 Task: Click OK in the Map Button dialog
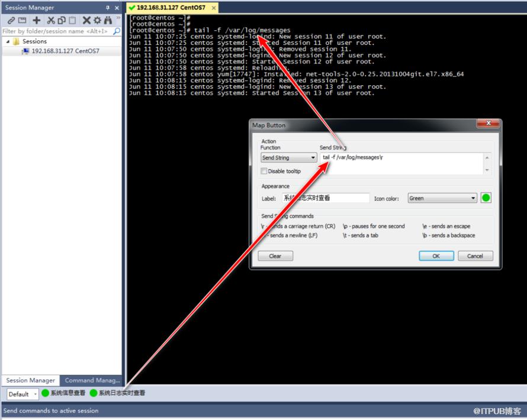pyautogui.click(x=436, y=256)
